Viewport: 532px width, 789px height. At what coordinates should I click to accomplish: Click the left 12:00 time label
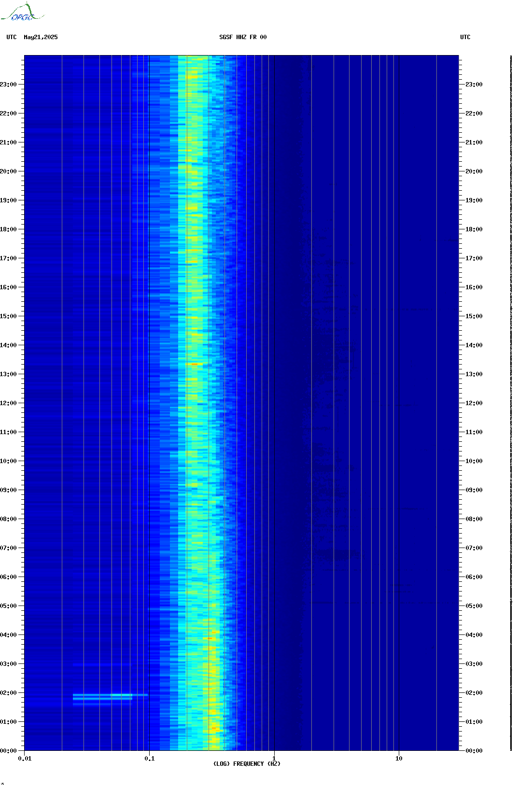pos(8,403)
